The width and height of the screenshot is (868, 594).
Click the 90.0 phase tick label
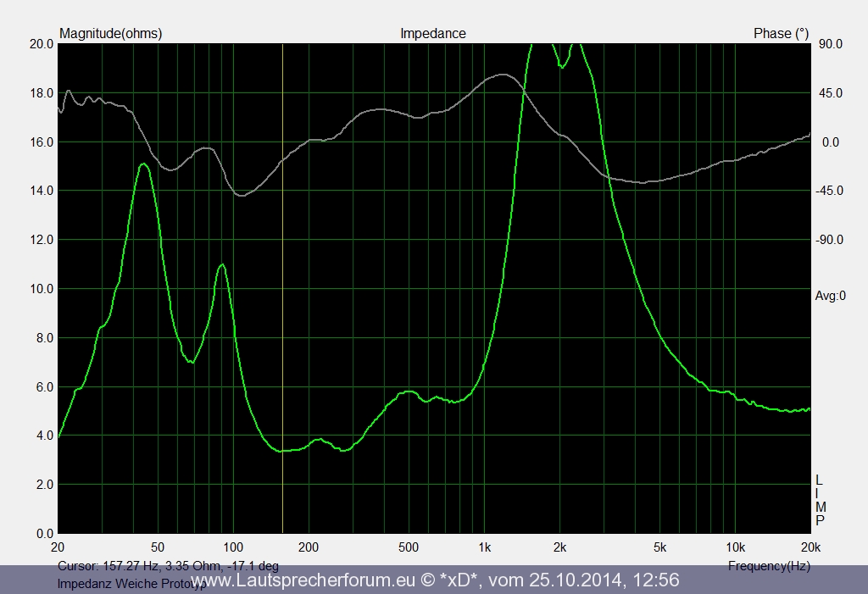(x=831, y=44)
